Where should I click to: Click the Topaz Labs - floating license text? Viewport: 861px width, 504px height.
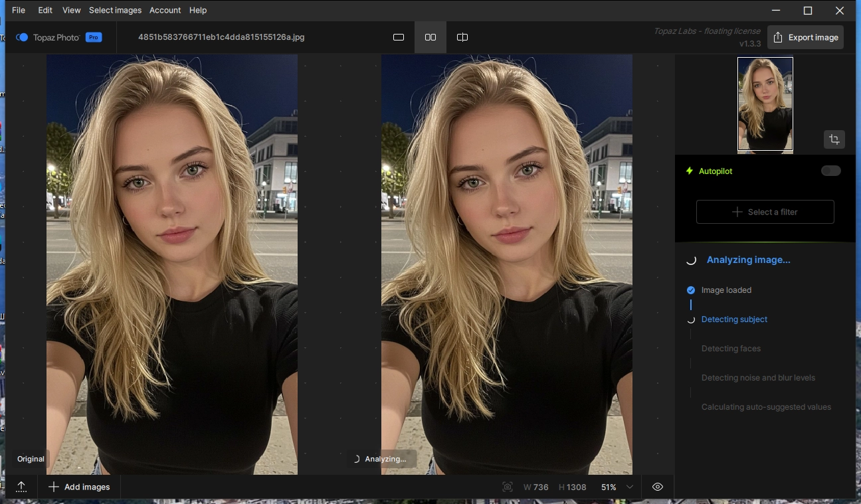pos(708,31)
